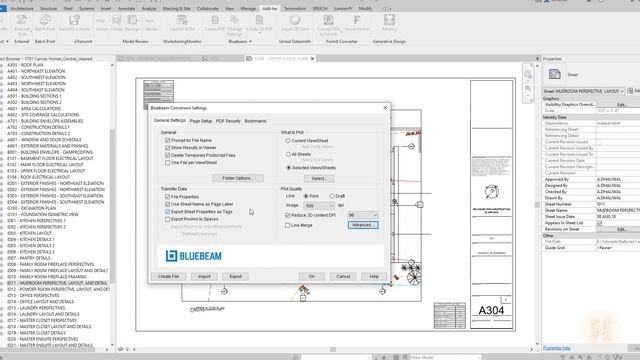640x360 pixels.
Task: Cancel the Bluebeam Conversion Settings dialog
Action: pos(343,276)
